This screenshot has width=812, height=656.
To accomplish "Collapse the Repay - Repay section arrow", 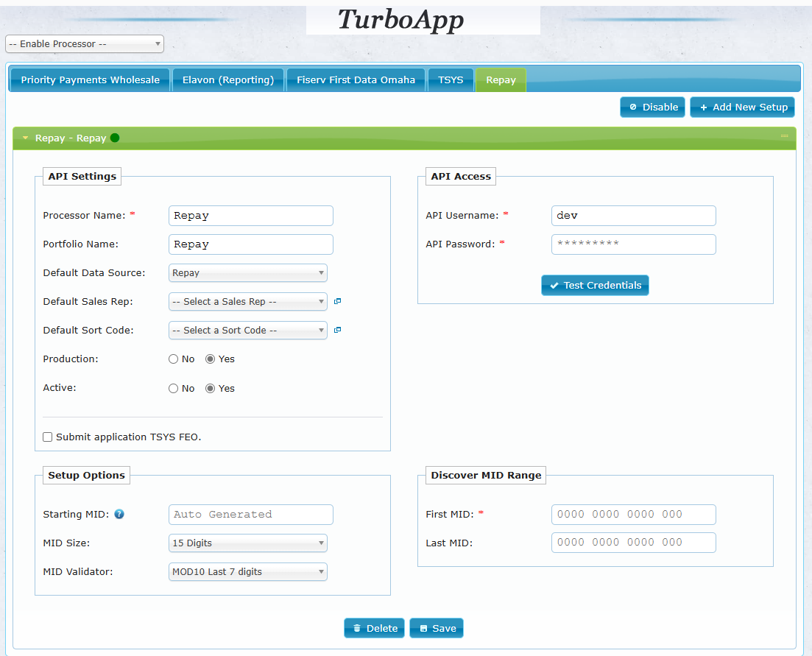I will tap(25, 138).
